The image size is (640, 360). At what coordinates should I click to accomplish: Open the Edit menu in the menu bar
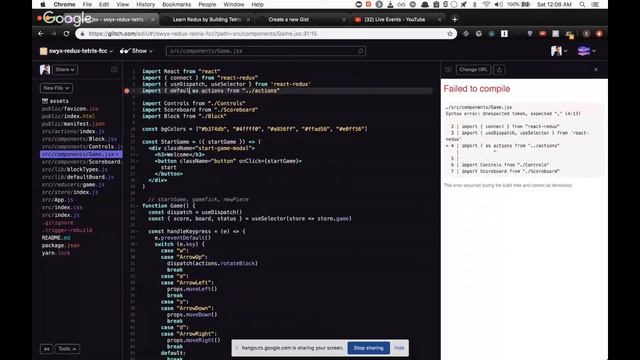pos(104,4)
